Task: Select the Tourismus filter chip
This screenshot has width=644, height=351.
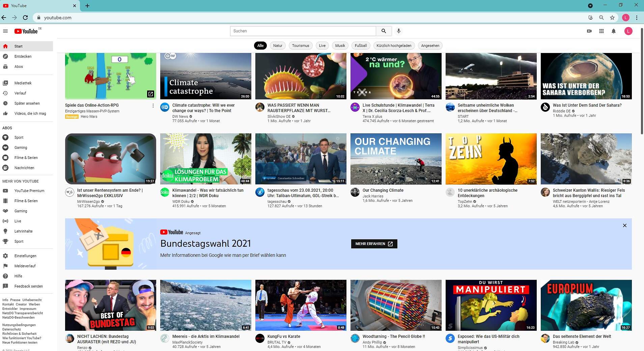Action: [x=301, y=46]
